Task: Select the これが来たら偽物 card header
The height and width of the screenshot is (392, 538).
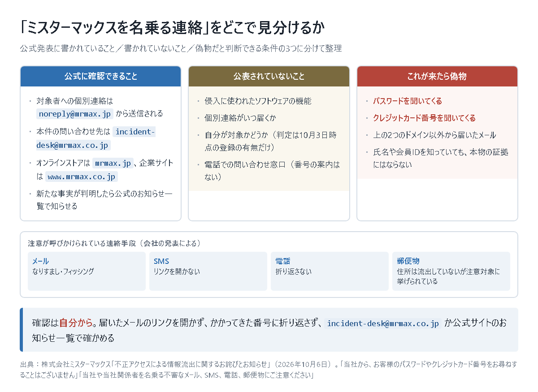Action: (437, 76)
